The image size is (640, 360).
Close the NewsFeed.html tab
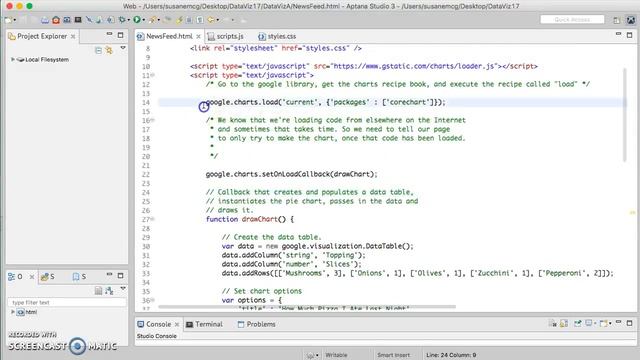198,37
